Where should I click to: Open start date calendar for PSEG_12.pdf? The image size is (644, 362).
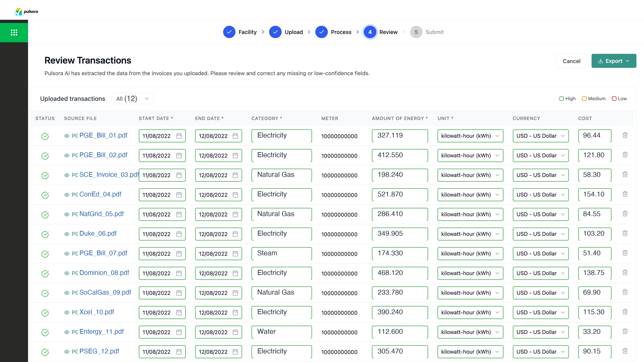(x=179, y=352)
